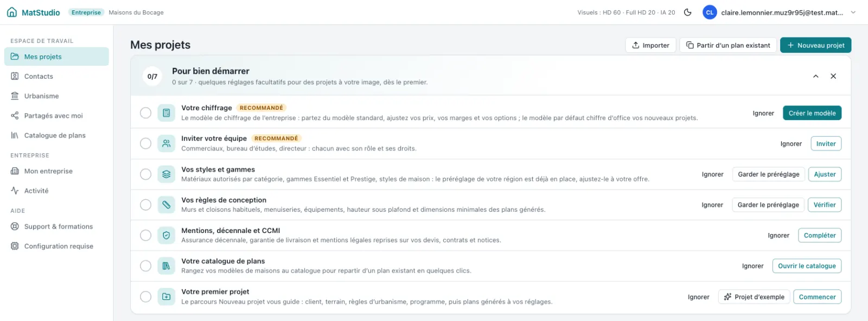Click the Entreprise plan badge
The height and width of the screenshot is (321, 868).
pos(86,12)
